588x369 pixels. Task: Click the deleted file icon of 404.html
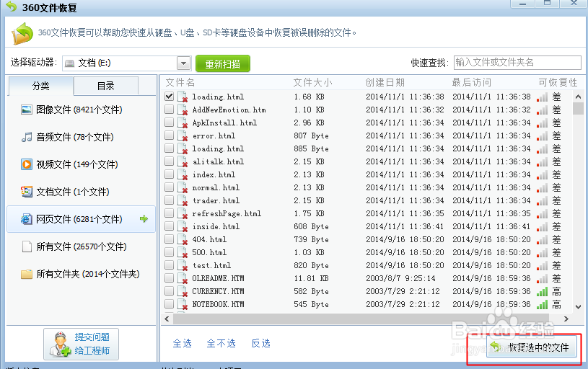click(183, 239)
